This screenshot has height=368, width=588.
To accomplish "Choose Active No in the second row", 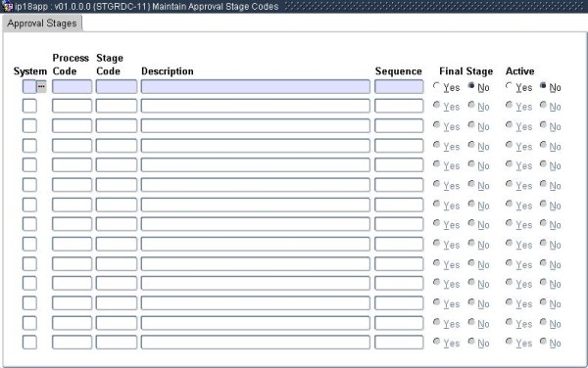I will click(543, 105).
